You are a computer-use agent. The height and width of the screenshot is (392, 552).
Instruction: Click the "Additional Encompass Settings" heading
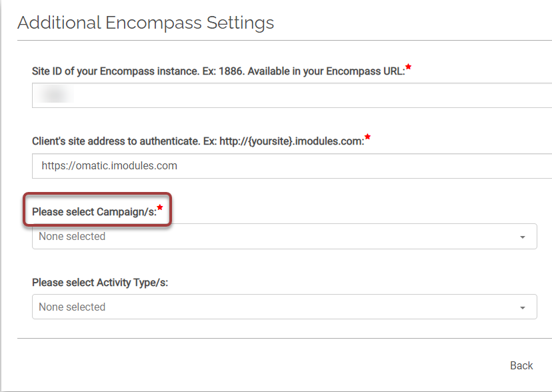(x=145, y=23)
